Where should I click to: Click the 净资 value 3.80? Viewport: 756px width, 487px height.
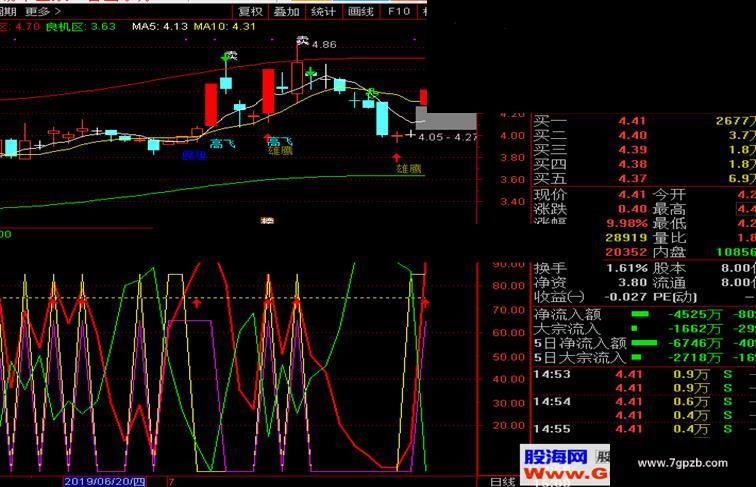632,283
